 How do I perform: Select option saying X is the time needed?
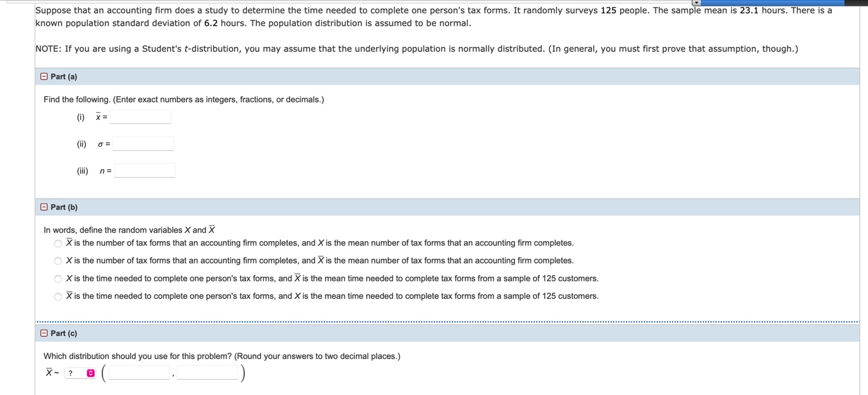(x=56, y=278)
